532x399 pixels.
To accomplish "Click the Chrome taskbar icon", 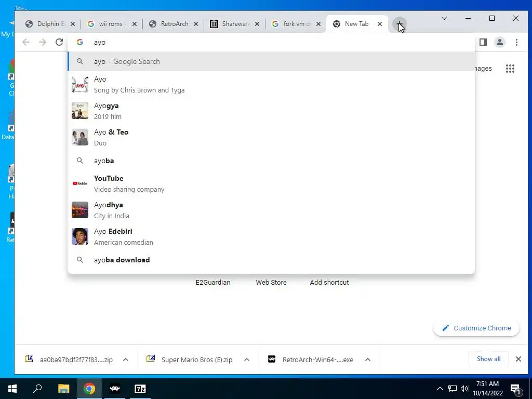I will 89,389.
